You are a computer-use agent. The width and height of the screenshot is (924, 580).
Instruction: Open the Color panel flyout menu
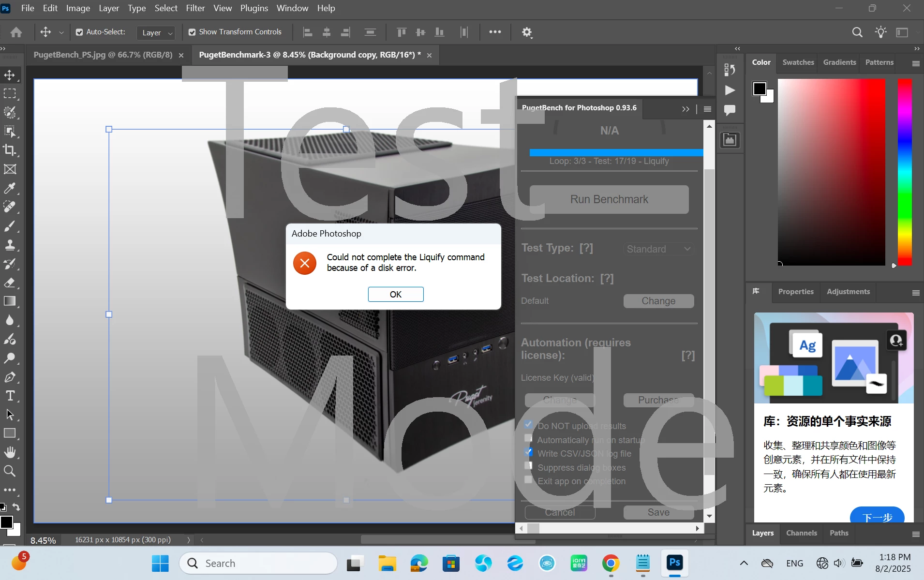916,63
